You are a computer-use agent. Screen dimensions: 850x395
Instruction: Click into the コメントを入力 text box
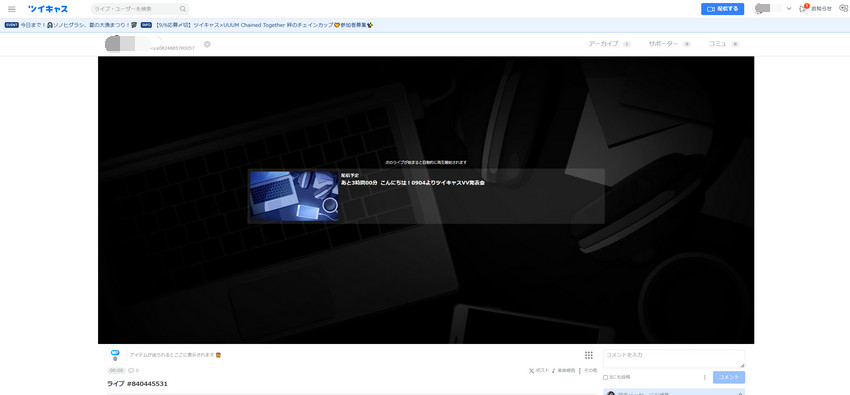click(674, 359)
